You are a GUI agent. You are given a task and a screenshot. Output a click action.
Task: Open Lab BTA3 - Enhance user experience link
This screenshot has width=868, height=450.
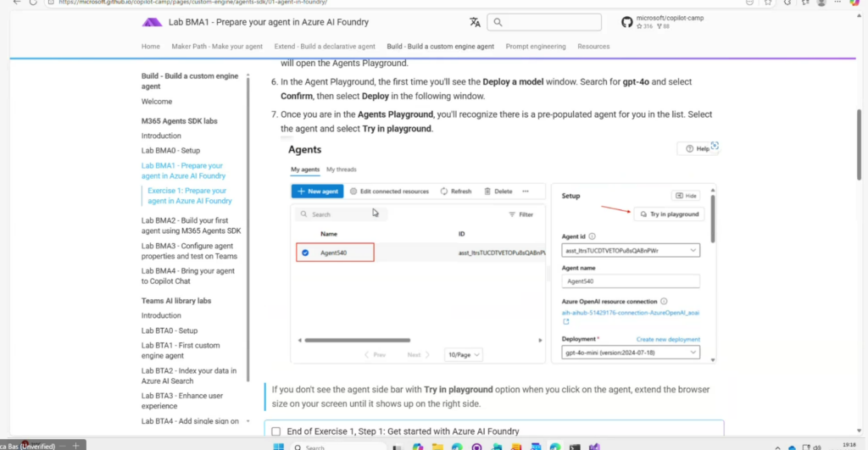182,401
